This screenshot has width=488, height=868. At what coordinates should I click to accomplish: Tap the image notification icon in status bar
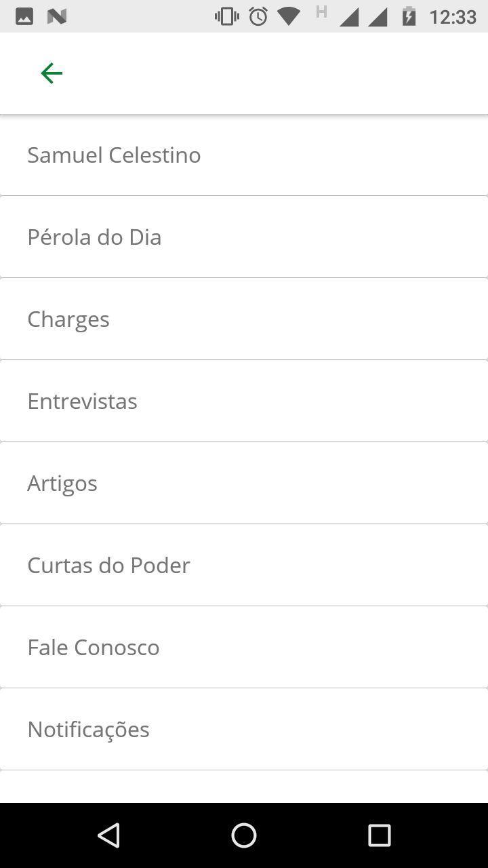click(24, 16)
